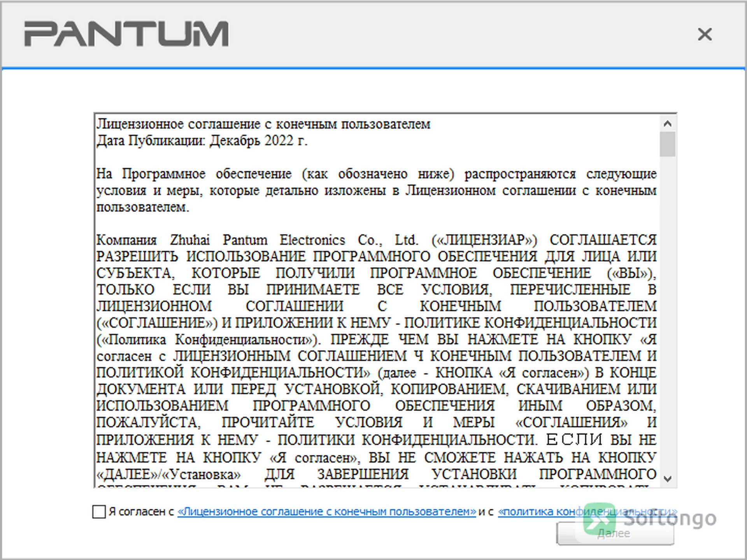Click the license scrollbar thumb

tap(668, 144)
